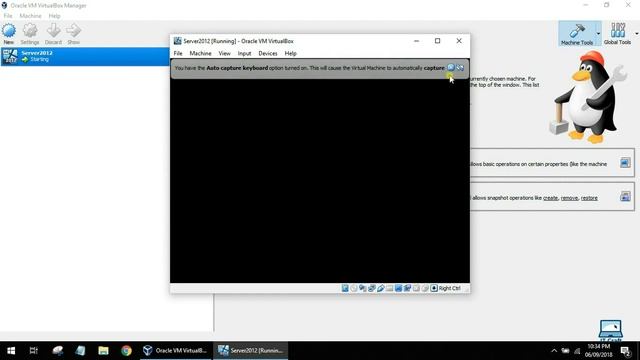Follow the remove snapshot link
The width and height of the screenshot is (640, 360).
(569, 198)
